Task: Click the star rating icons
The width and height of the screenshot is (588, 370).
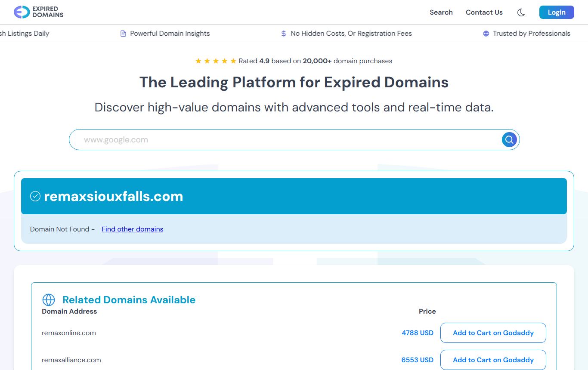Action: 216,61
